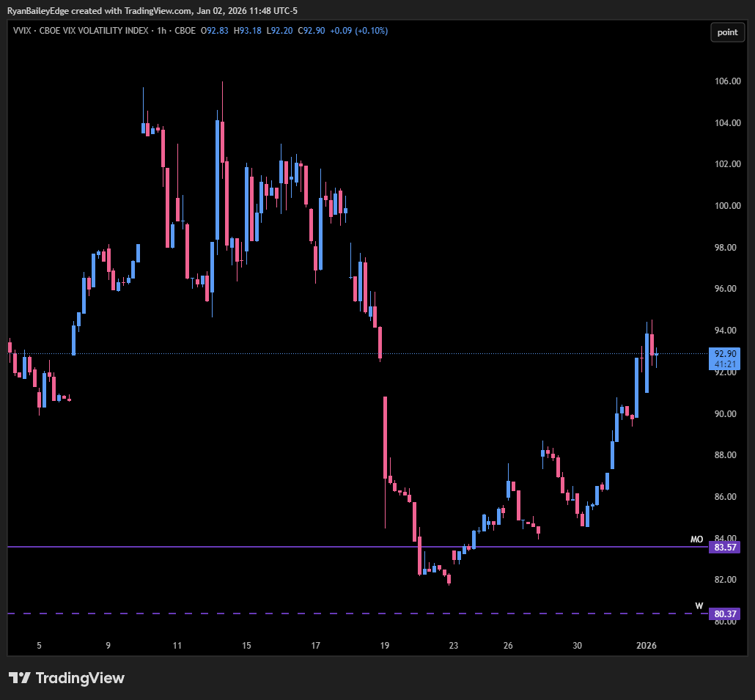Click the high value H93.18 in header
Image resolution: width=755 pixels, height=700 pixels.
coord(248,31)
